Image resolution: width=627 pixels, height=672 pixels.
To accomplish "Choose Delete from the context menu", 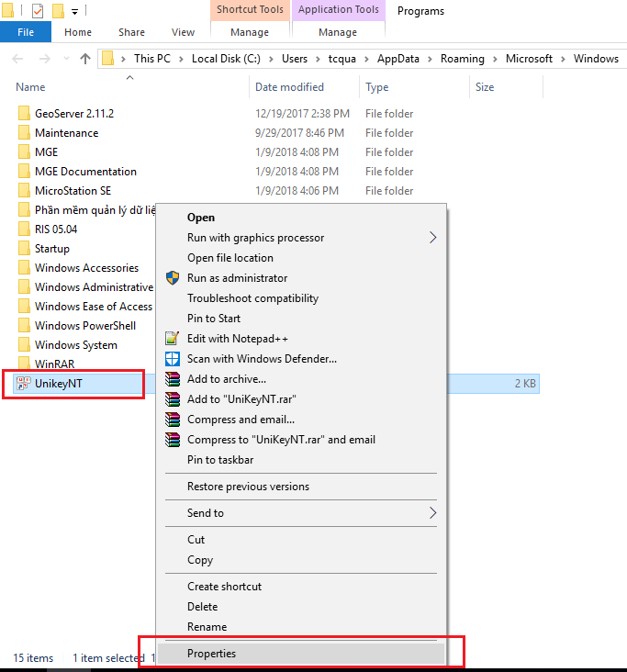I will 302,606.
